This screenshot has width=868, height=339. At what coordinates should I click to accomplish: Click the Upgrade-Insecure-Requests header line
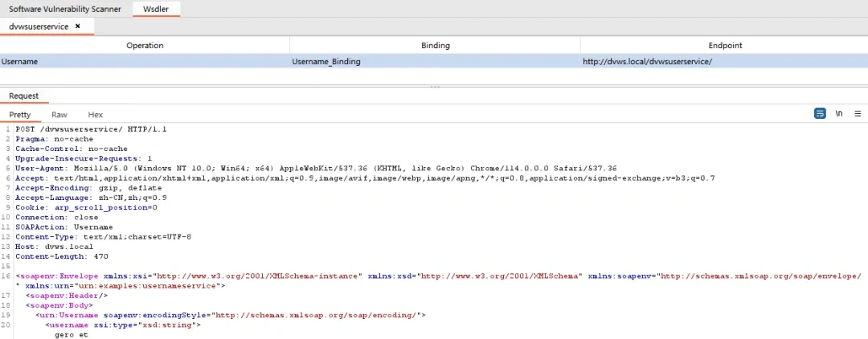pos(84,158)
